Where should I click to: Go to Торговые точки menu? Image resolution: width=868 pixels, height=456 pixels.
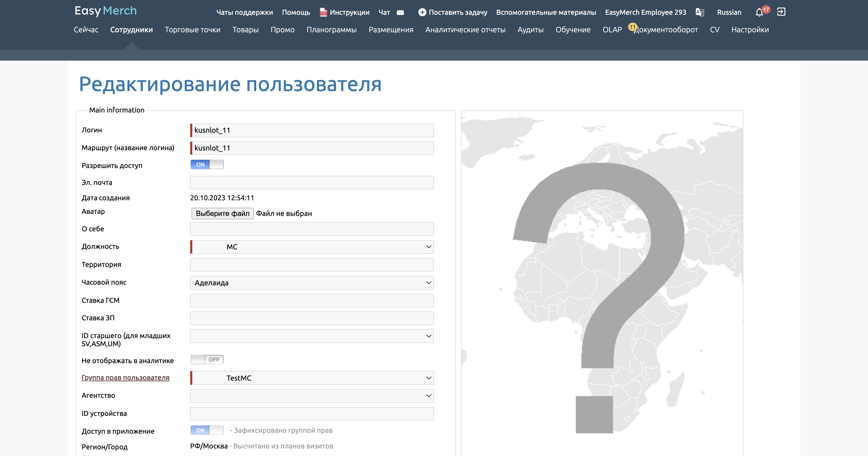[x=192, y=30]
